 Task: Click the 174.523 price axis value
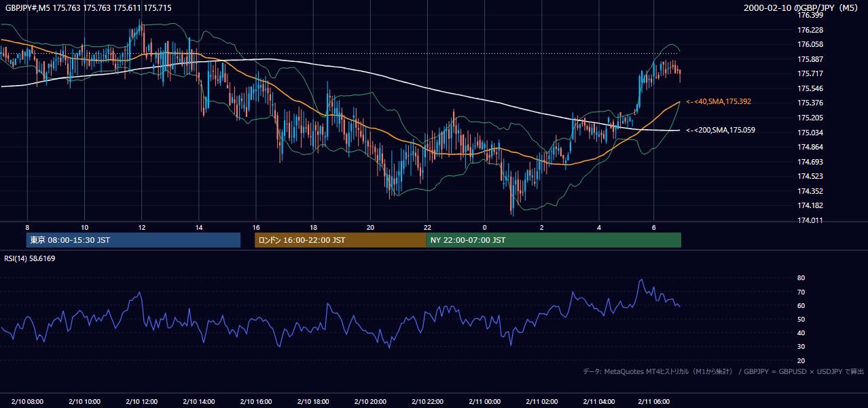coord(810,176)
